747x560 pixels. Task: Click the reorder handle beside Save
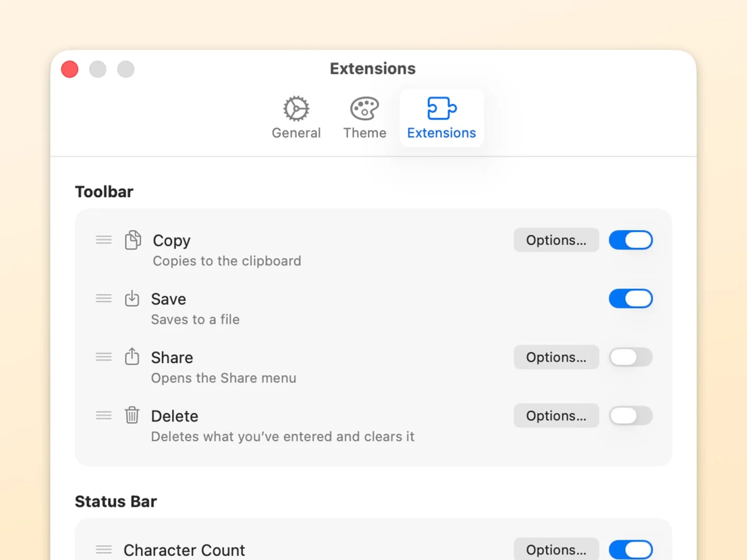pyautogui.click(x=104, y=298)
